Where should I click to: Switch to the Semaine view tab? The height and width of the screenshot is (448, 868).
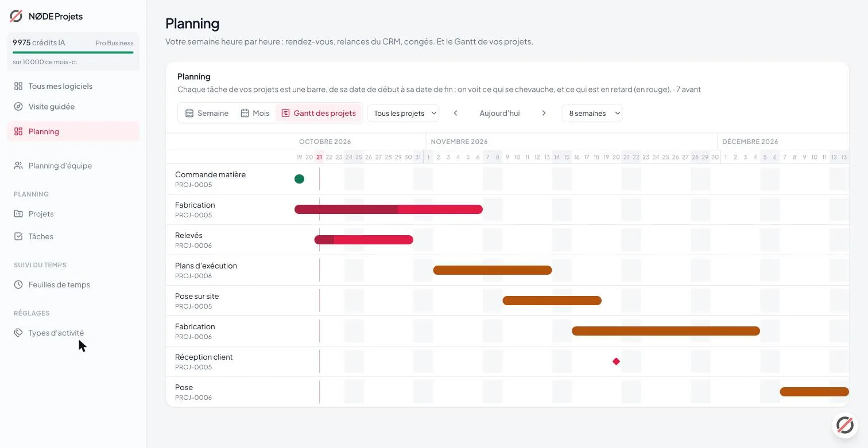pyautogui.click(x=207, y=113)
